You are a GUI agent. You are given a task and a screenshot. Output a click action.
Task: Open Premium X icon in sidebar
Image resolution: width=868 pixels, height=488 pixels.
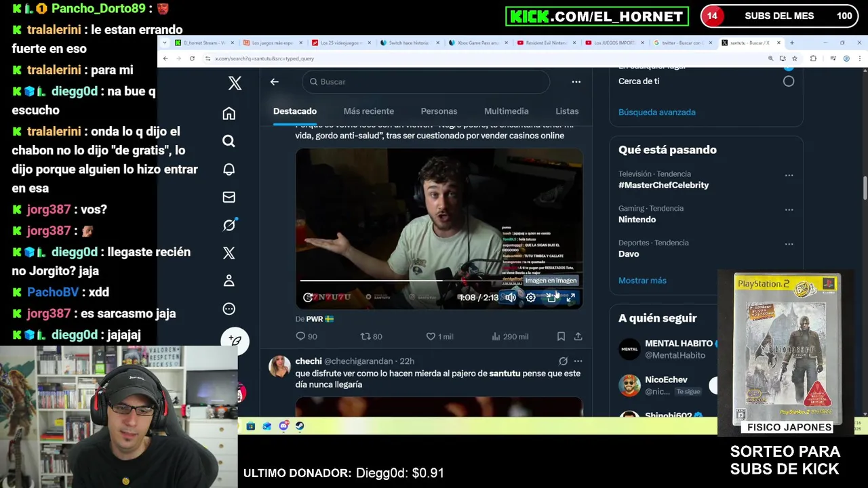229,253
